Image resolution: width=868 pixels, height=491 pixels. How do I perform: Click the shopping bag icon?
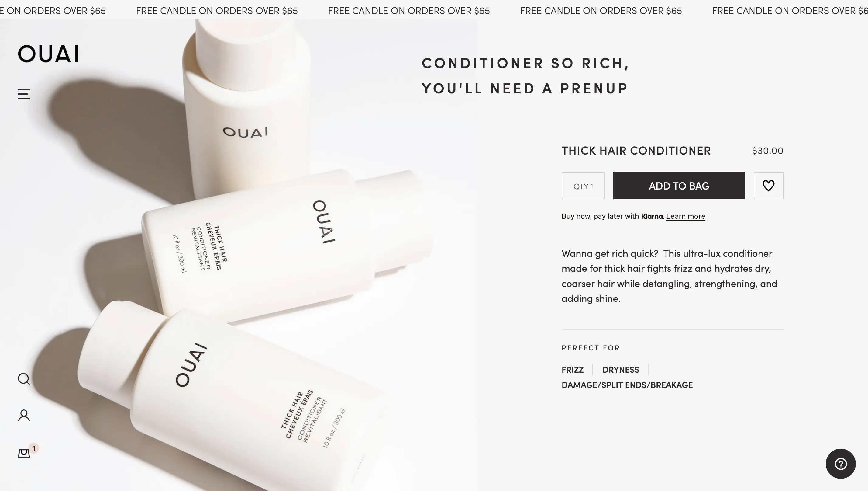(24, 452)
